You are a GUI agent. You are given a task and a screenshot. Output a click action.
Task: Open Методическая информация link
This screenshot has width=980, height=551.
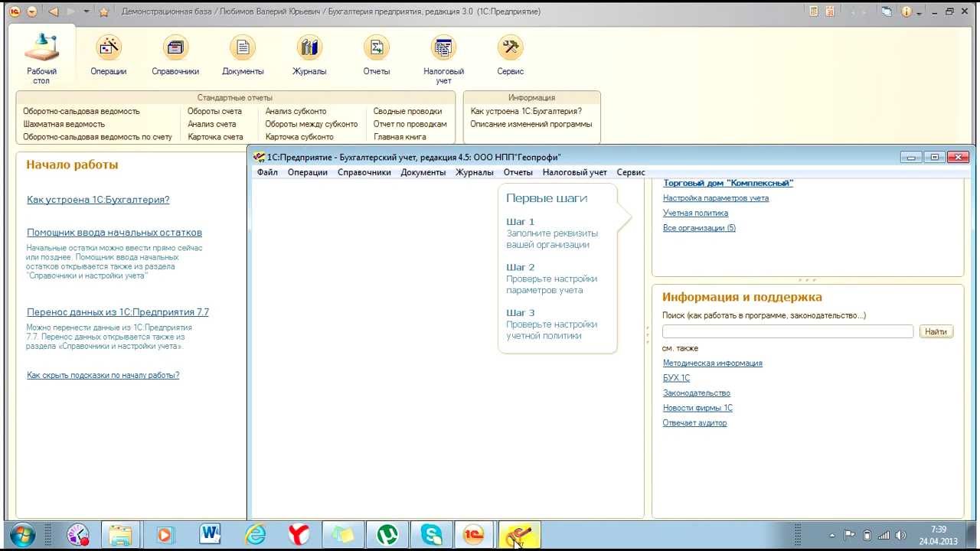click(x=713, y=364)
